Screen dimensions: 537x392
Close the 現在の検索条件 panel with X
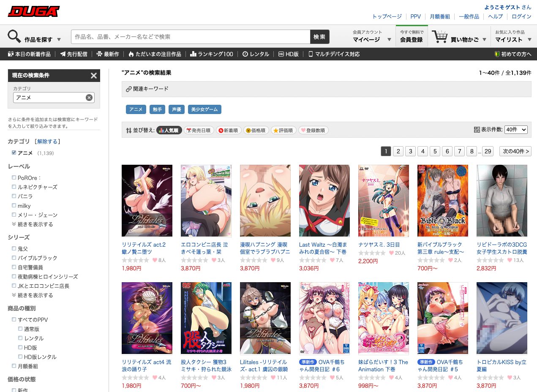pyautogui.click(x=94, y=76)
